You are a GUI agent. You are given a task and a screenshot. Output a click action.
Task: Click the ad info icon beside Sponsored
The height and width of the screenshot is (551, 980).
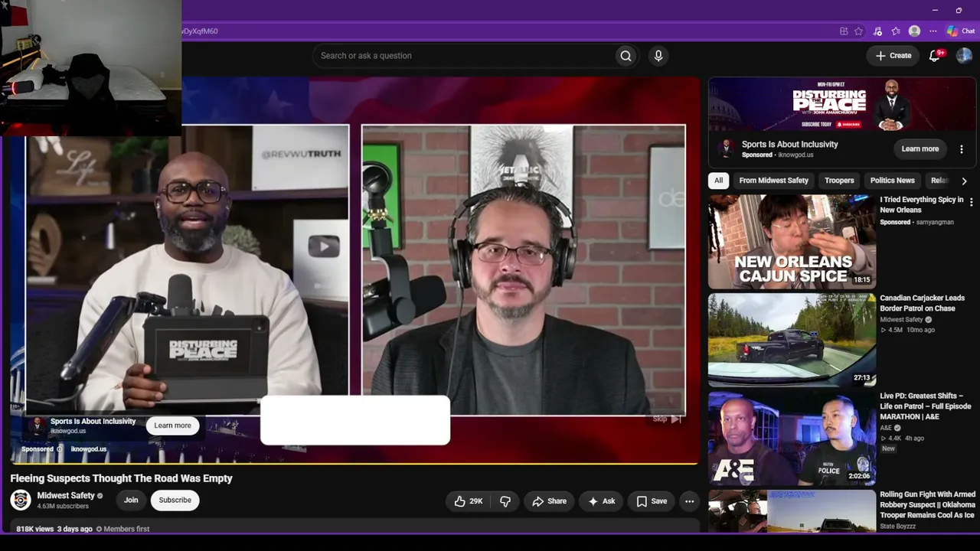point(60,449)
